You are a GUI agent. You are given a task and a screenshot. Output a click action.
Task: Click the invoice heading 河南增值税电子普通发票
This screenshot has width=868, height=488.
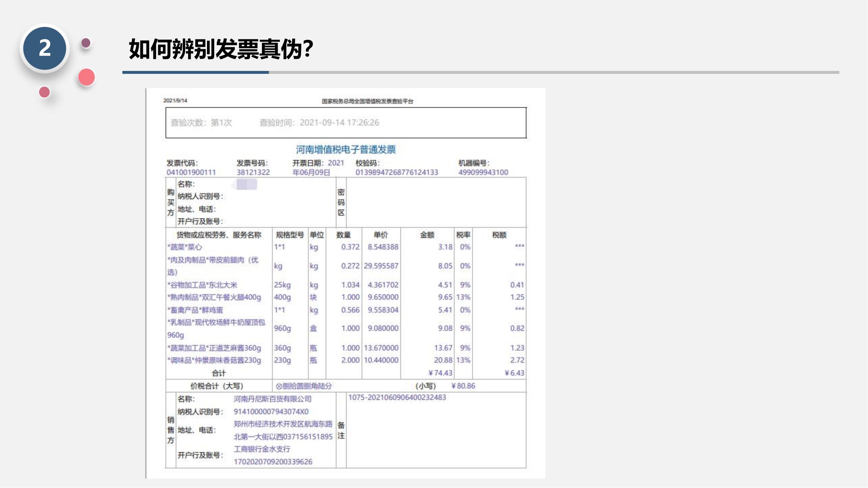[x=346, y=150]
